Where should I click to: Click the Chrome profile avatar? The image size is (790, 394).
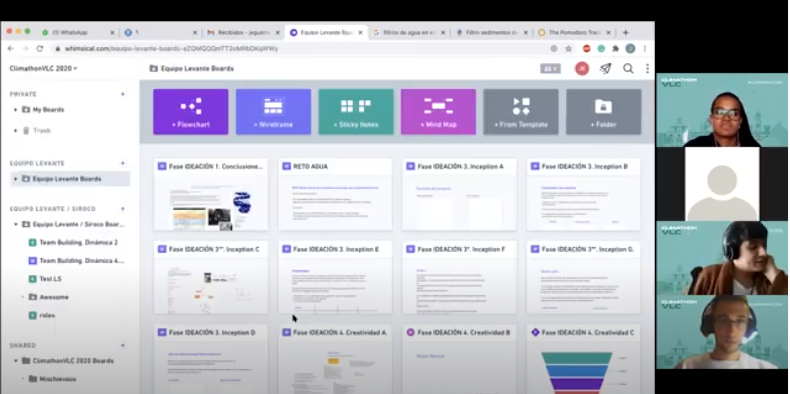630,48
